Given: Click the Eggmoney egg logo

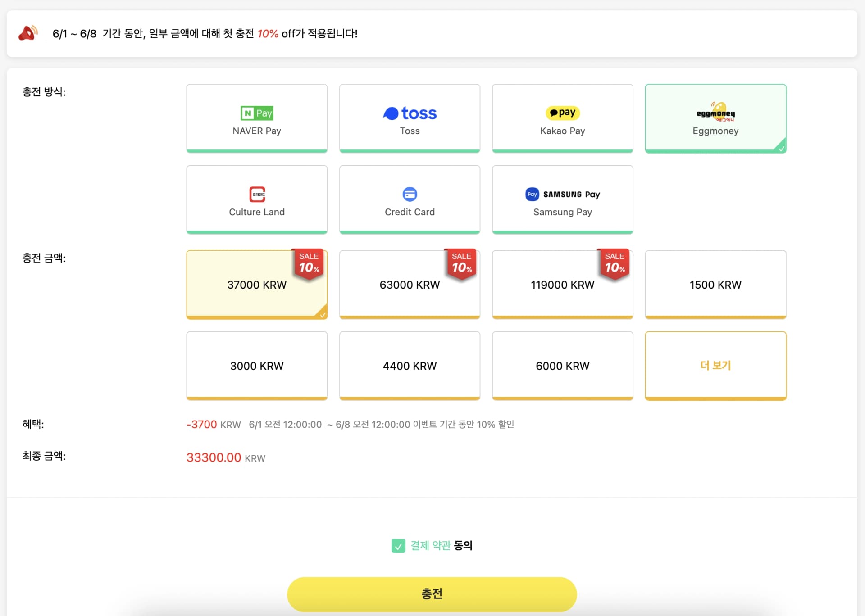Looking at the screenshot, I should 715,112.
